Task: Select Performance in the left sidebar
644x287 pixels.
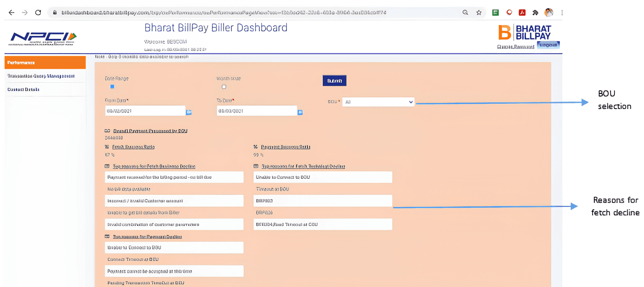Action: (45, 63)
